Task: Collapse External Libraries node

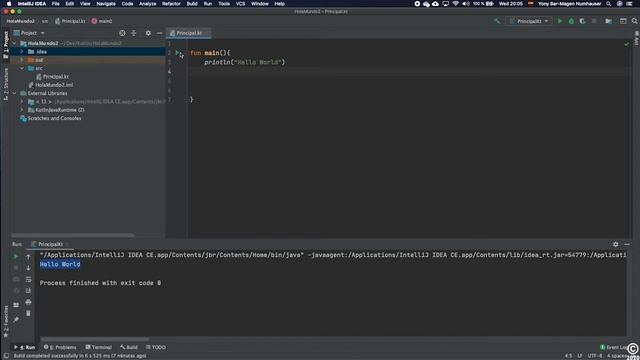Action: click(15, 93)
